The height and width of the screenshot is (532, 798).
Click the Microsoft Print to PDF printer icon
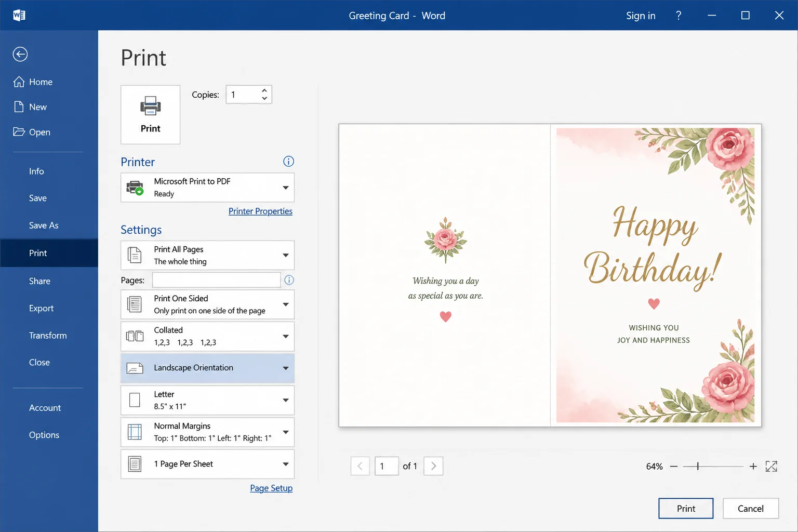136,188
